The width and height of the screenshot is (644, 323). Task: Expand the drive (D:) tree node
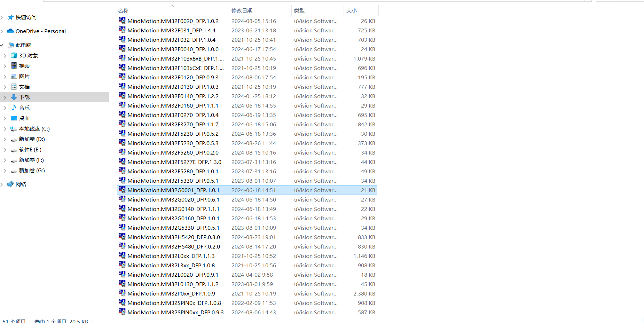click(x=5, y=139)
